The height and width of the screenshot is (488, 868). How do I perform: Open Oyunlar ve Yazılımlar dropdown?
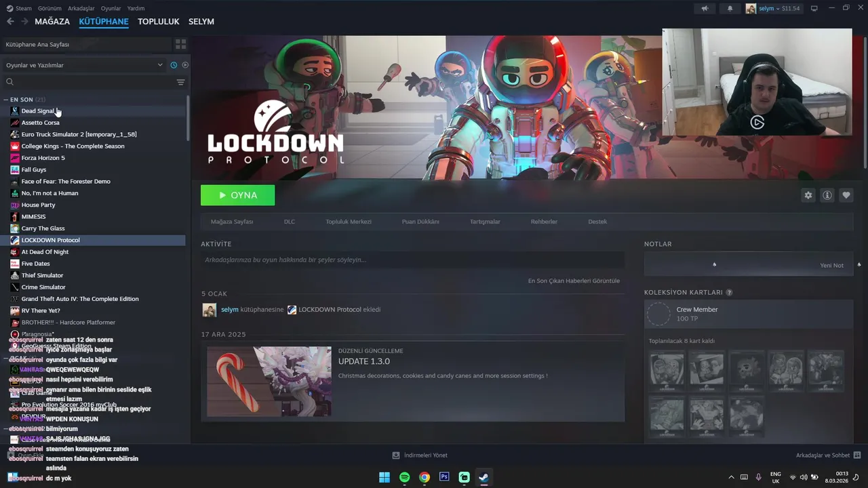[x=85, y=65]
